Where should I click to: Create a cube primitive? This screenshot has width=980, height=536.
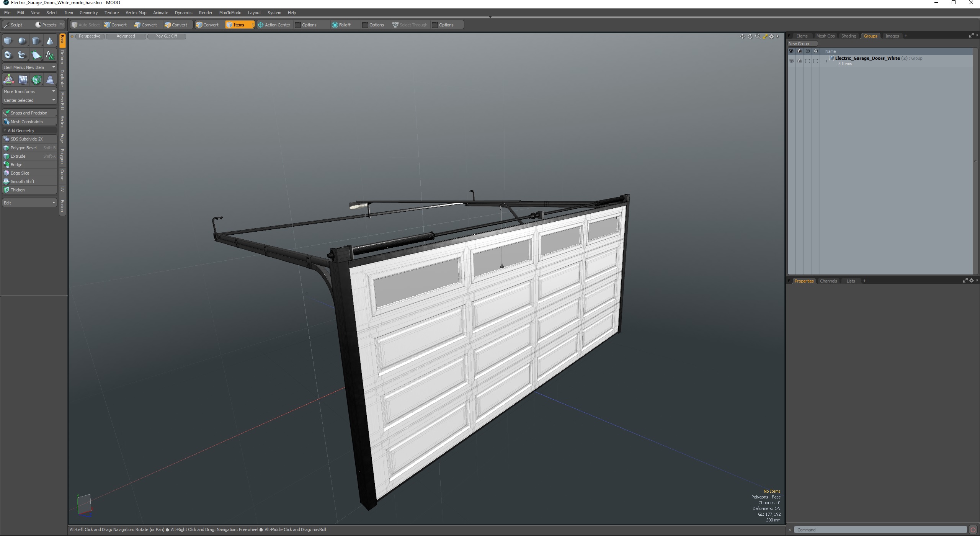[8, 41]
